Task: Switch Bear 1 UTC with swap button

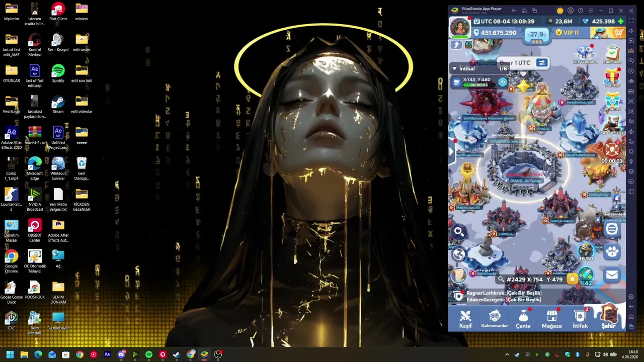Action: pos(541,63)
